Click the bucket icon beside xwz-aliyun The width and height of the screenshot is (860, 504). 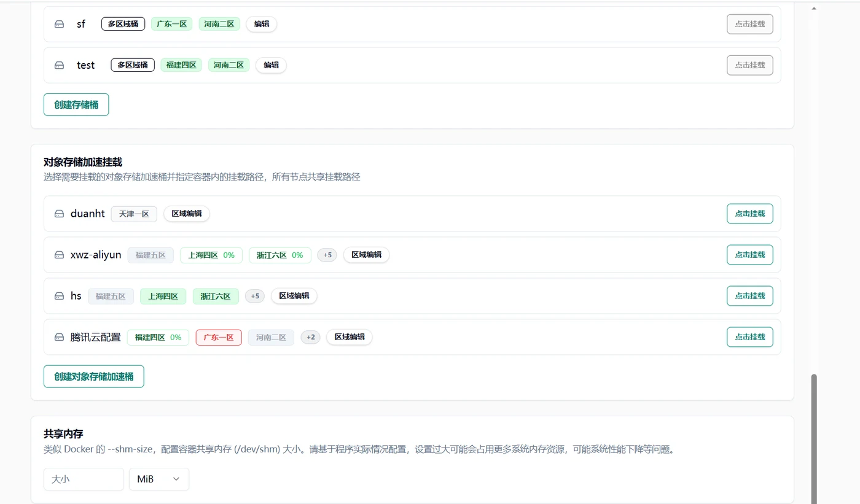(x=60, y=255)
